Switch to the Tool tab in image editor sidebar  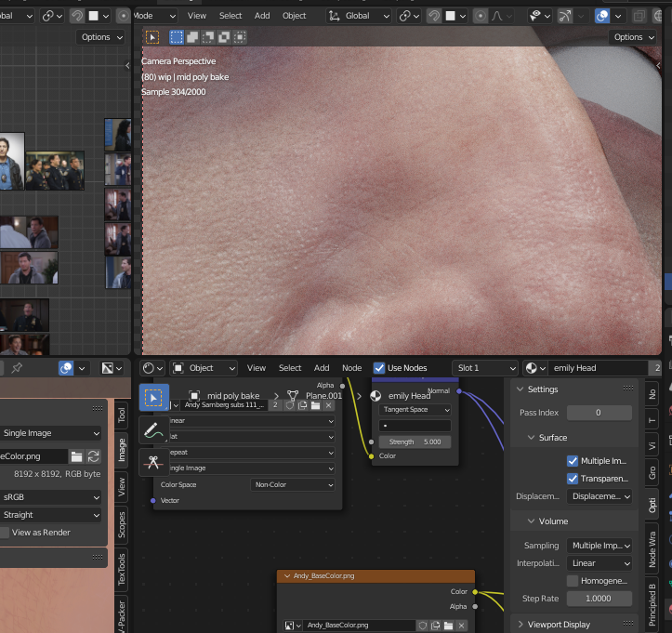(x=122, y=415)
